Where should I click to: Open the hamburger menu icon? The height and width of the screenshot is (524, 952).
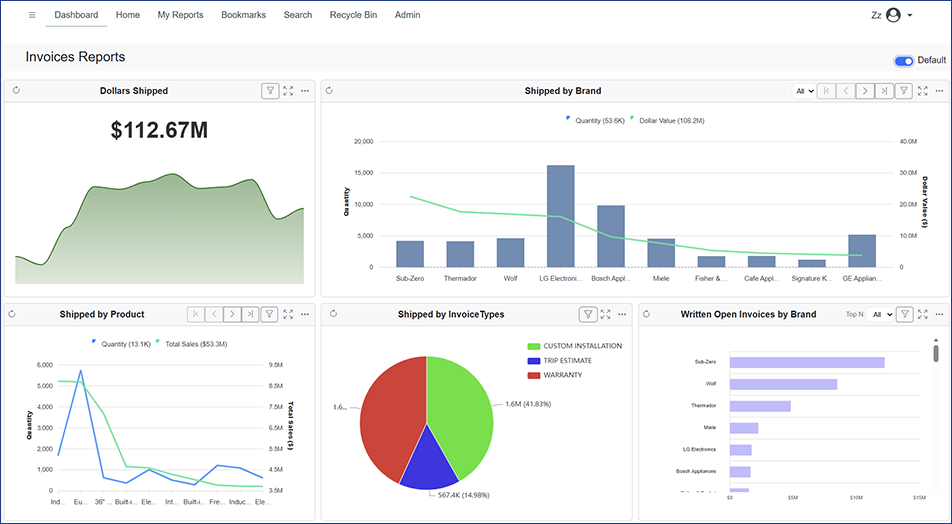pyautogui.click(x=32, y=15)
